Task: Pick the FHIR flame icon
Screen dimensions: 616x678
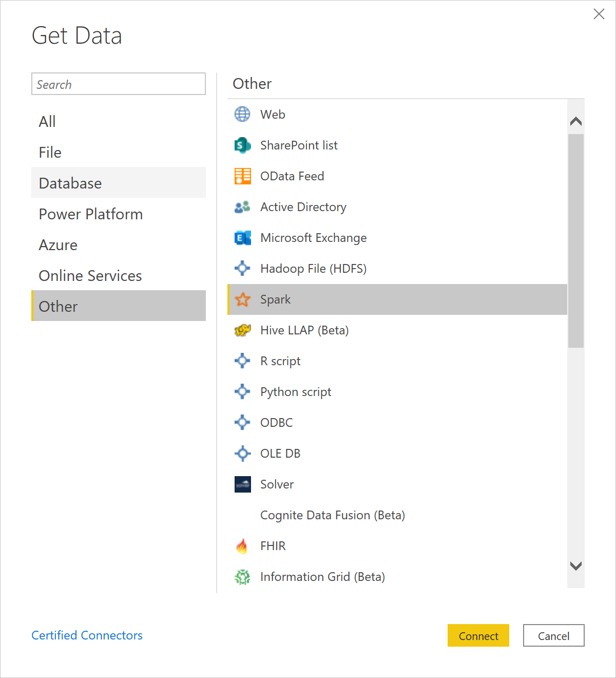Action: 242,546
